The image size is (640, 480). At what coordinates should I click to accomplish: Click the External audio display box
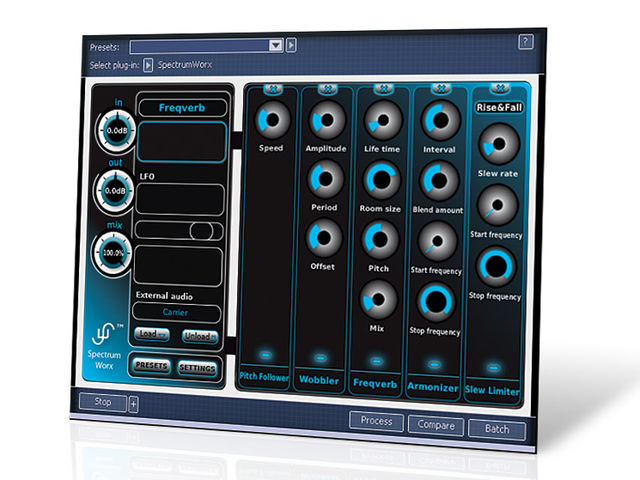(x=178, y=266)
